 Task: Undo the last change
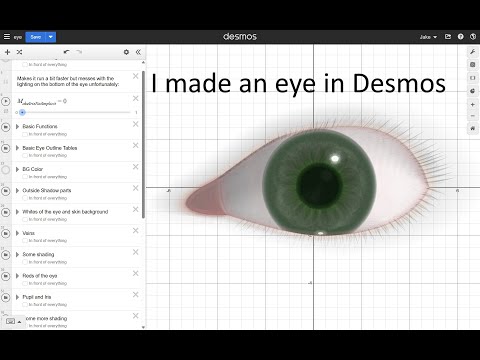tap(66, 52)
